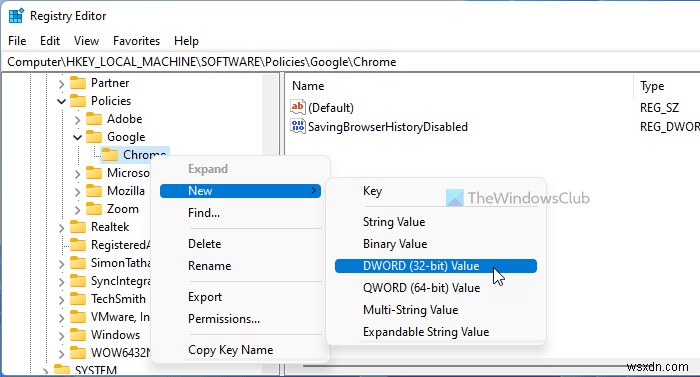The width and height of the screenshot is (700, 377).
Task: Click the Microsoft folder icon under Policies
Action: (x=94, y=173)
